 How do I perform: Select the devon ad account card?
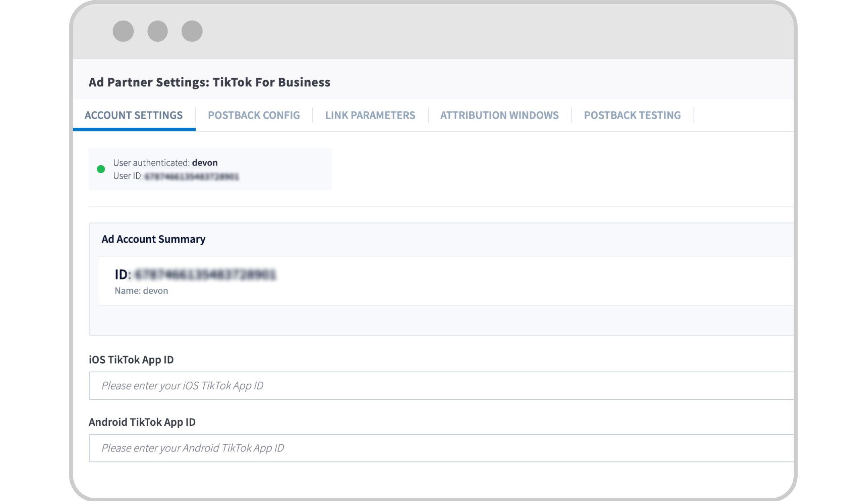pos(442,281)
